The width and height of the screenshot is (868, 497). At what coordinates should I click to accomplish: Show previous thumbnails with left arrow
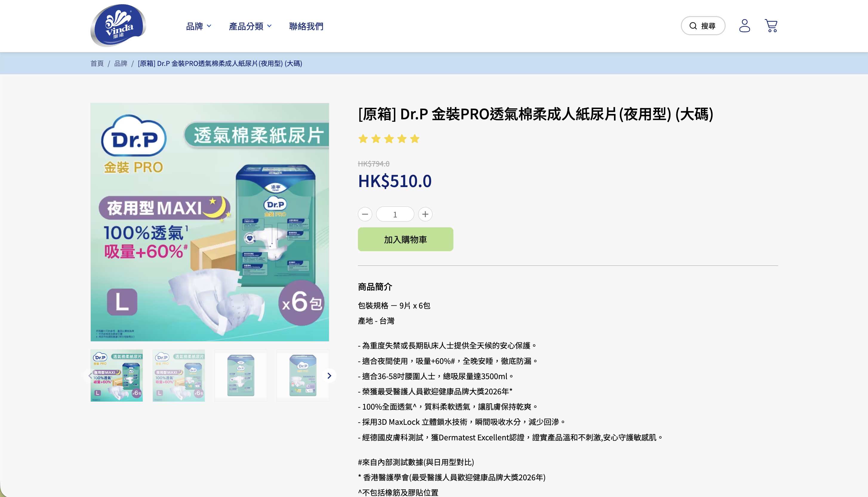[90, 376]
